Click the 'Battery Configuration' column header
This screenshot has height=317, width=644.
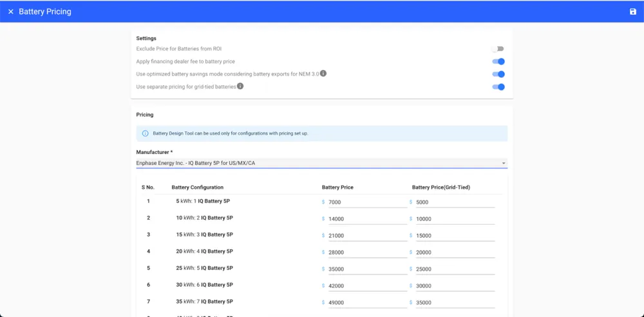tap(198, 187)
